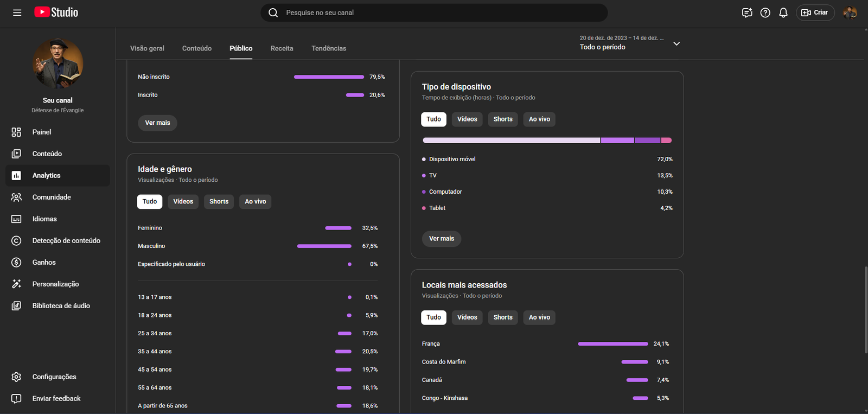
Task: Select Ao vivo filter in Locais mais acessados
Action: pyautogui.click(x=539, y=317)
